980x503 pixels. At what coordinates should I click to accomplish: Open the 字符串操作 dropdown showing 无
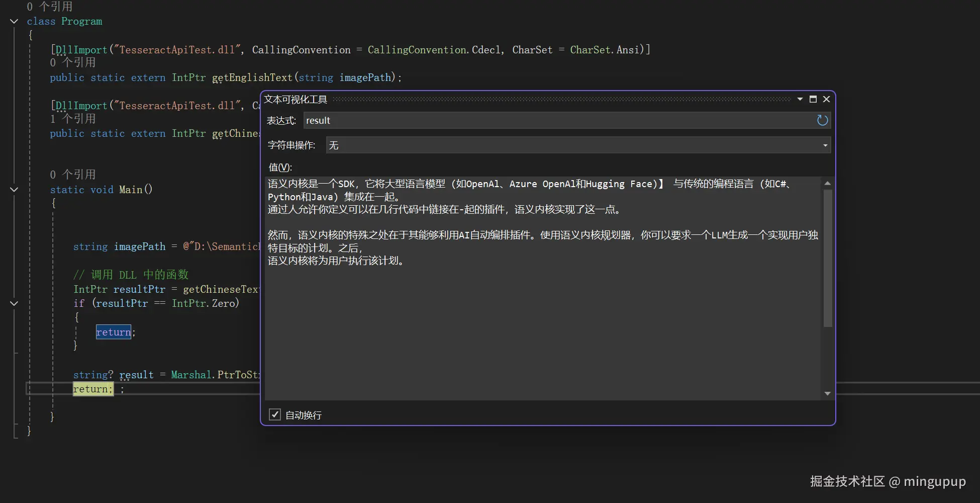824,145
